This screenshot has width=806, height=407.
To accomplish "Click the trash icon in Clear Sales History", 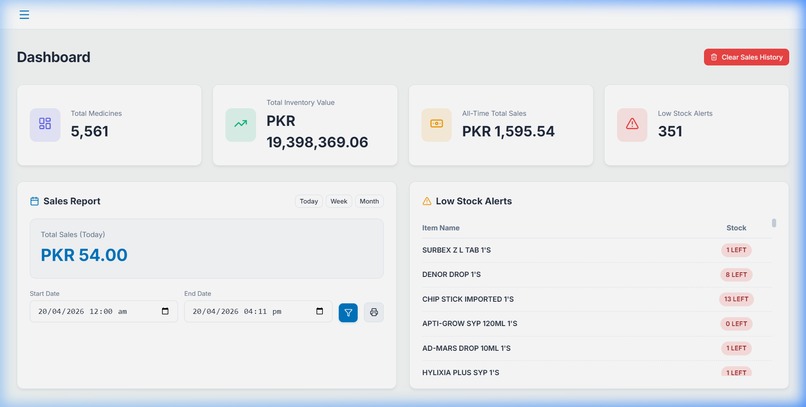I will [x=714, y=57].
